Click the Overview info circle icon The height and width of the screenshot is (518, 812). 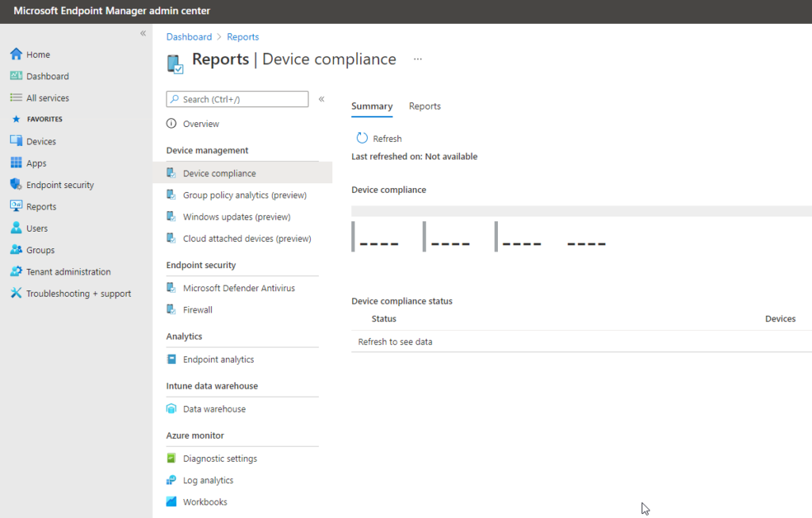coord(171,123)
